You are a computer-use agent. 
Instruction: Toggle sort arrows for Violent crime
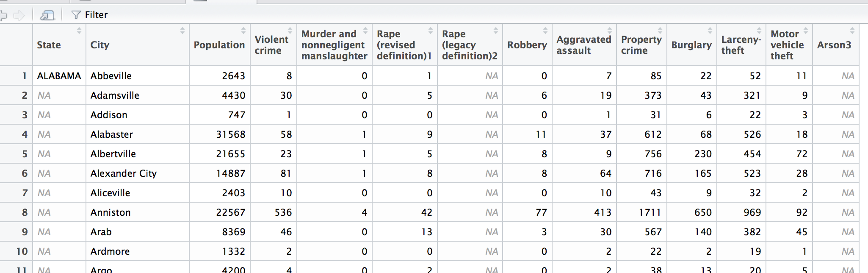click(290, 31)
